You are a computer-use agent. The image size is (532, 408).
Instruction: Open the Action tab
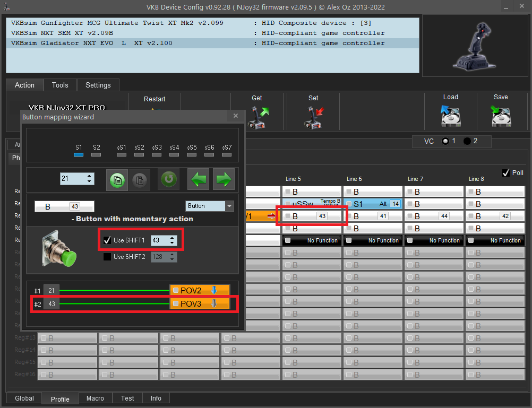point(24,85)
